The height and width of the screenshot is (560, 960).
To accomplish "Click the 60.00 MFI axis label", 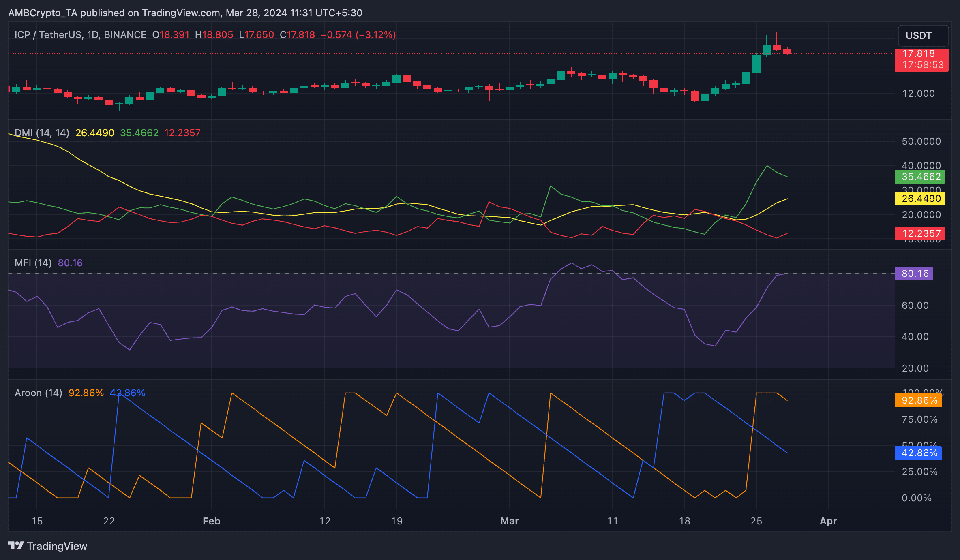I will tap(915, 306).
